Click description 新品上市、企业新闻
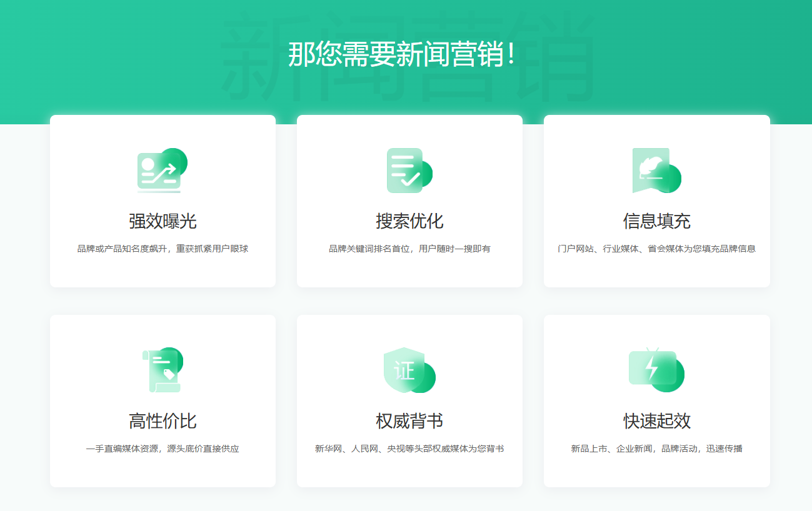 coord(656,449)
